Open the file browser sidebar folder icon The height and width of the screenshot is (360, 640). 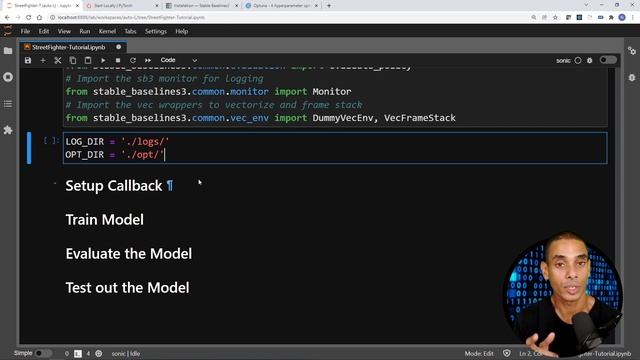coord(8,51)
